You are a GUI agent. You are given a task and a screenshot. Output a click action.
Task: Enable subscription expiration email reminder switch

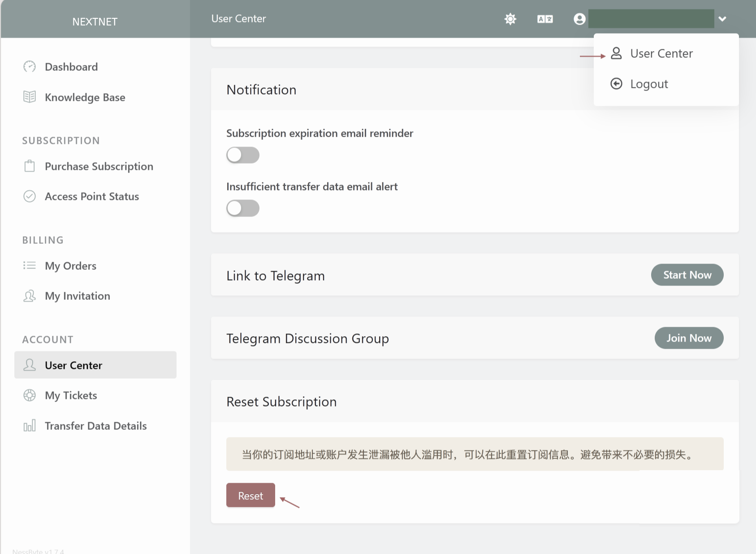click(243, 155)
